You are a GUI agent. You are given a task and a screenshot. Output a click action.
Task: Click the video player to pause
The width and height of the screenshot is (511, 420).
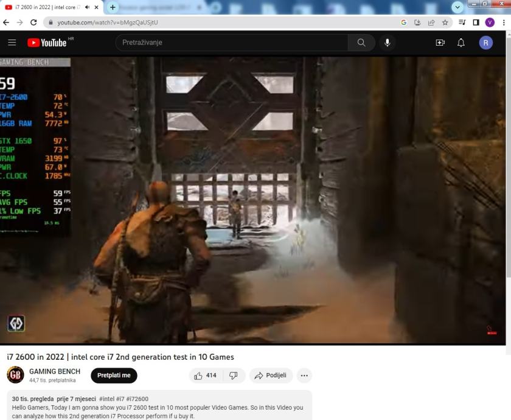point(252,200)
